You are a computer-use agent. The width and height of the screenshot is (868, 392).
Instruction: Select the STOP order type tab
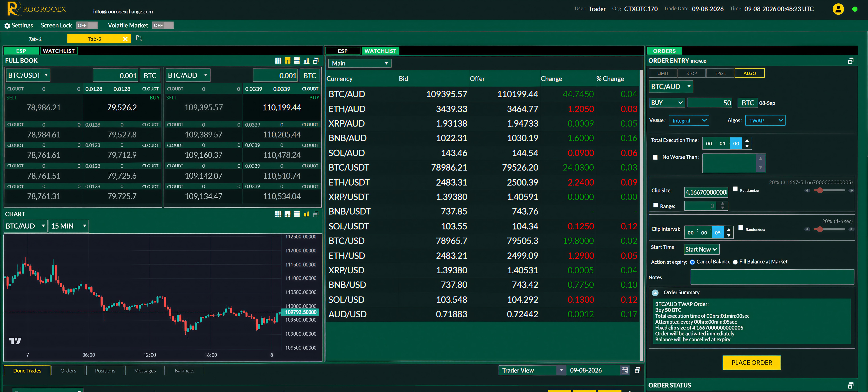pyautogui.click(x=691, y=74)
